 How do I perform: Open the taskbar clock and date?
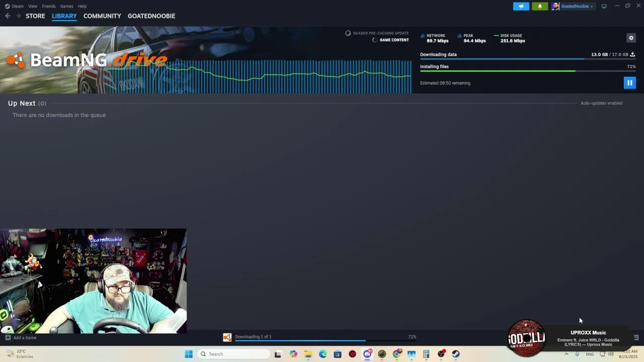pos(628,354)
